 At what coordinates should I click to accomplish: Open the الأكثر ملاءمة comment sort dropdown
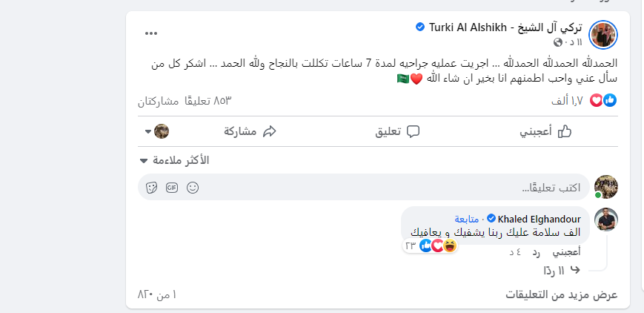pos(174,160)
